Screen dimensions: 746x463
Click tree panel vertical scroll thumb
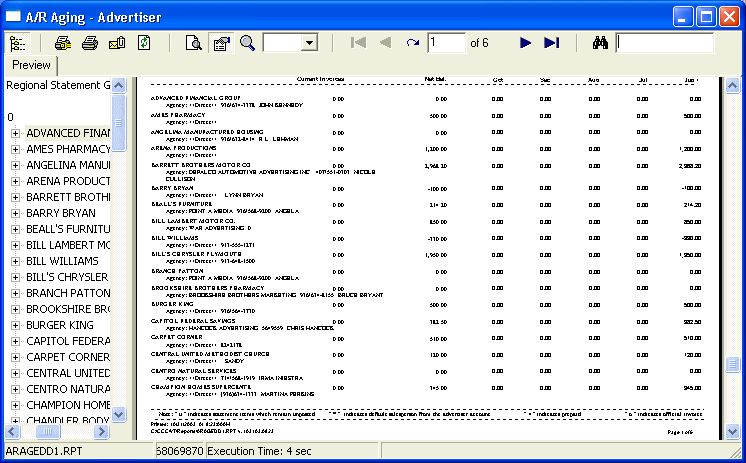pyautogui.click(x=118, y=123)
